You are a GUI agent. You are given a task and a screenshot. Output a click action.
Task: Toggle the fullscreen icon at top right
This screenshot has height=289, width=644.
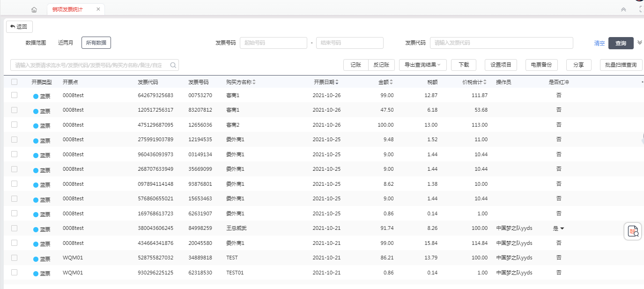641,9
